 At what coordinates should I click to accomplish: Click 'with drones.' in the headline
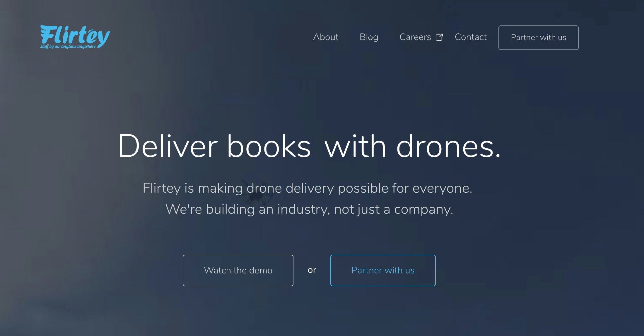tap(413, 146)
